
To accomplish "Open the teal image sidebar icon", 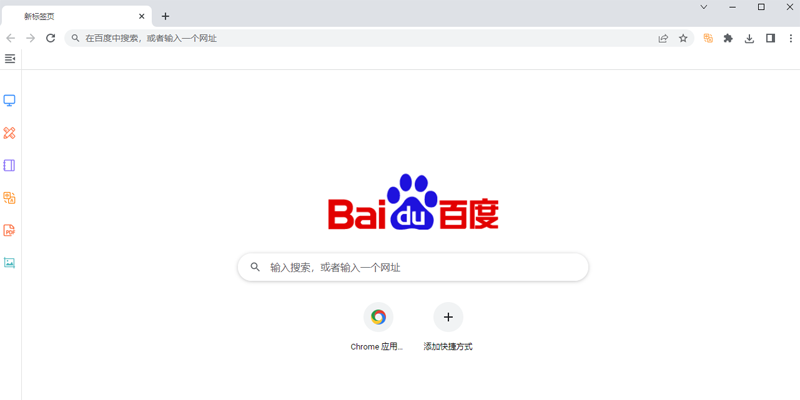I will (x=10, y=263).
